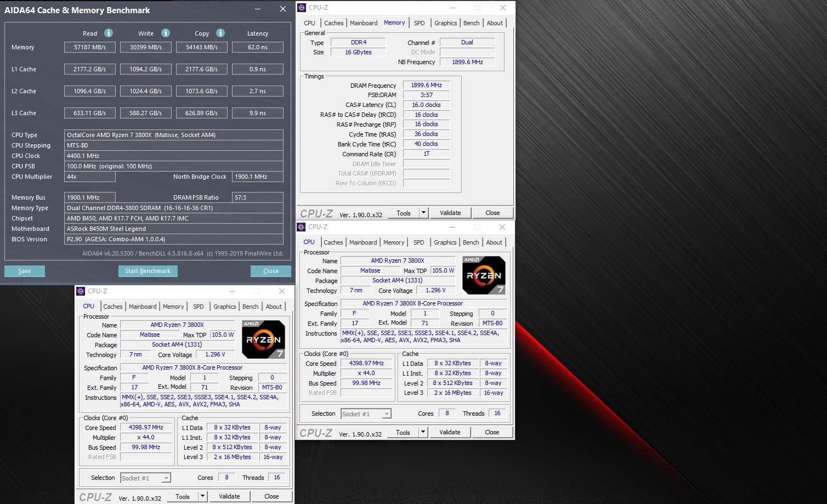Viewport: 827px width, 504px height.
Task: Open Tools in bottom-left CPU-Z window
Action: pos(183,496)
